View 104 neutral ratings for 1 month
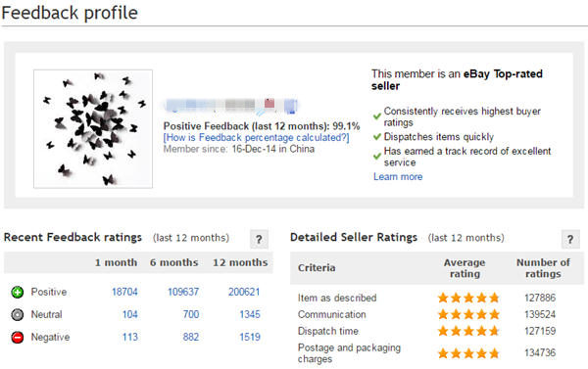The width and height of the screenshot is (588, 369). click(130, 314)
